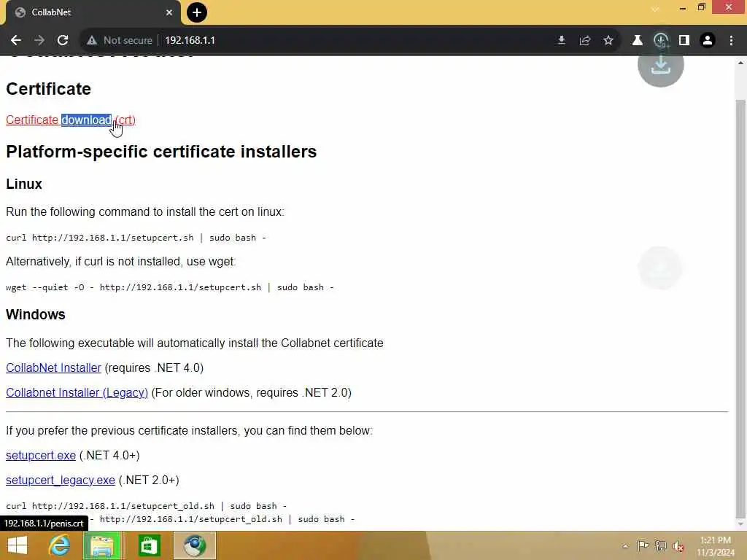Open the Collabnet Installer (Legacy) link
Image resolution: width=747 pixels, height=560 pixels.
tap(77, 392)
